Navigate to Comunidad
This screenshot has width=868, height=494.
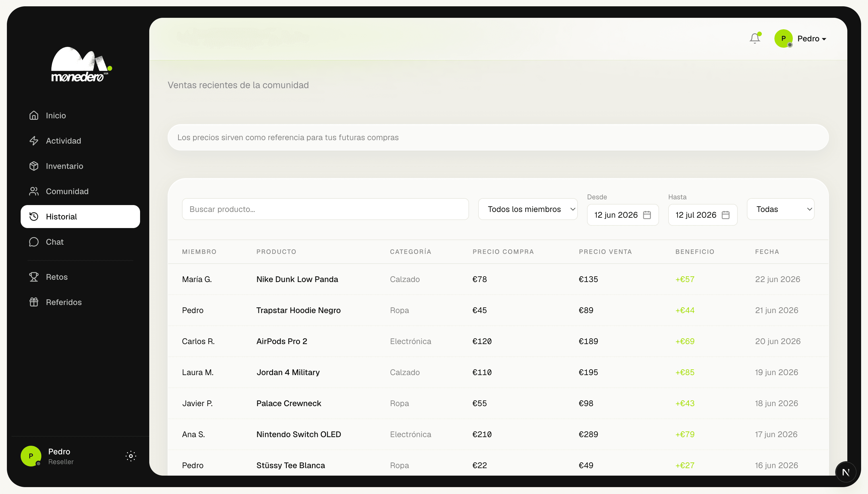80,191
